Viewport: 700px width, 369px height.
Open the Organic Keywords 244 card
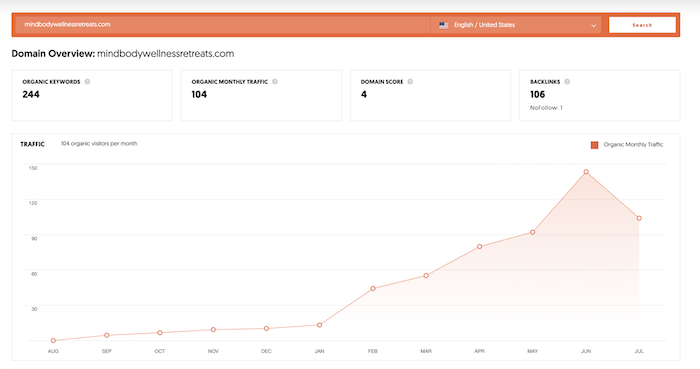click(92, 95)
